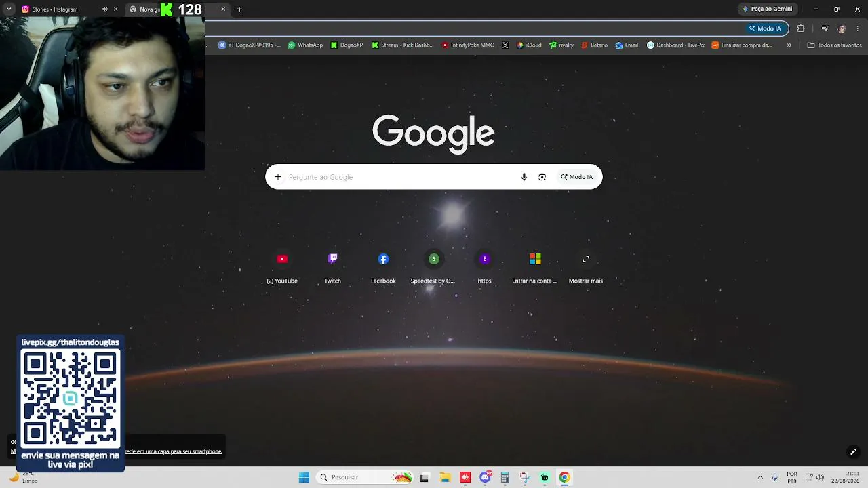
Task: Open Todos os favoritos folder
Action: [x=834, y=45]
